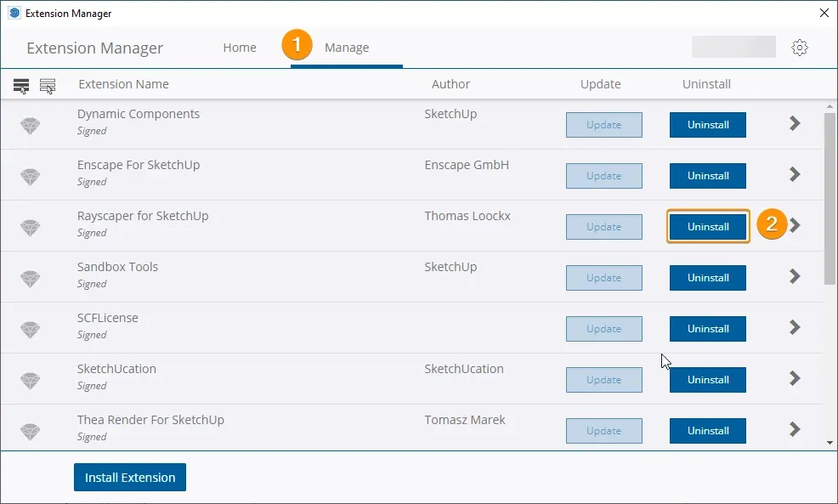Image resolution: width=838 pixels, height=504 pixels.
Task: Select the SCFLicense name text
Action: (x=107, y=318)
